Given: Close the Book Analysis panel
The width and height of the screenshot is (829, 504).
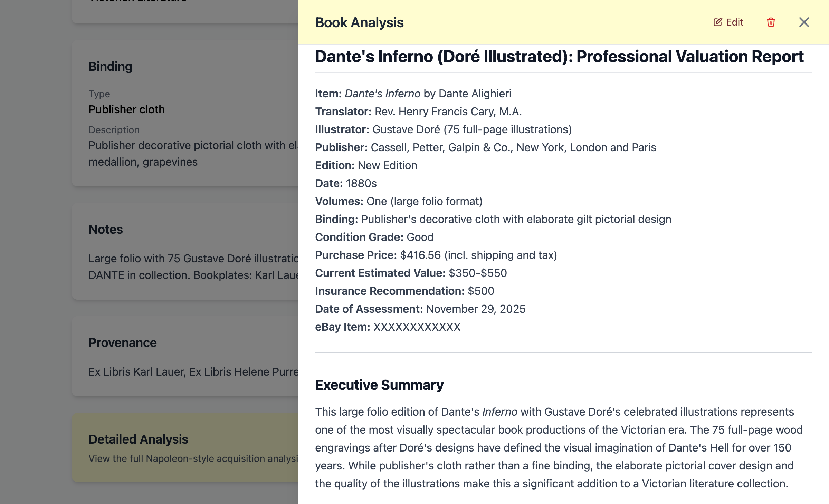Looking at the screenshot, I should [x=804, y=22].
